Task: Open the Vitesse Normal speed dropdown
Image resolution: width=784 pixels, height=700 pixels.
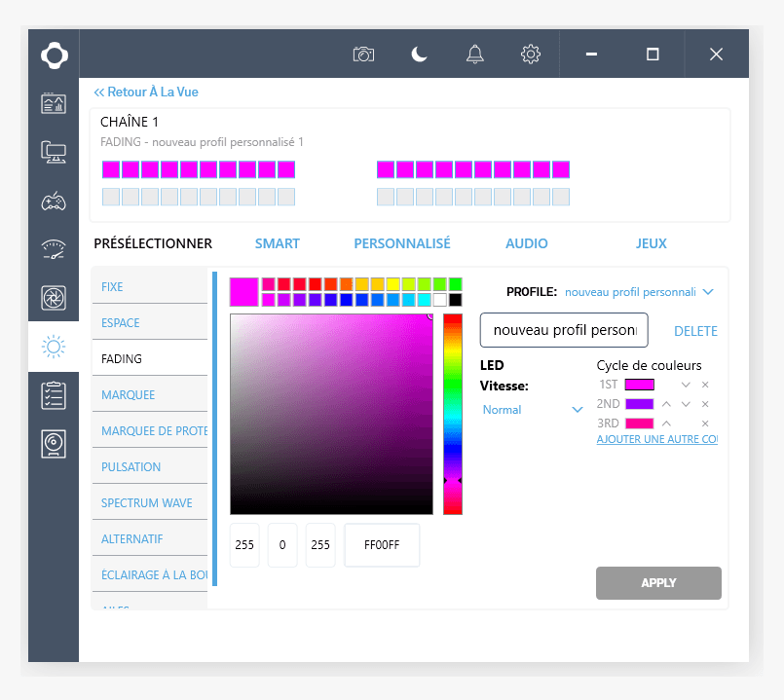Action: coord(577,410)
